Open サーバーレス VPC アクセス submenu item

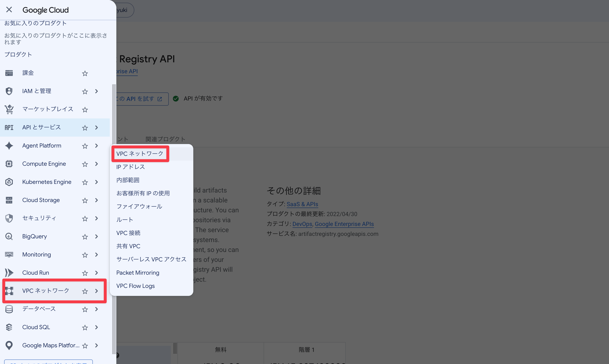pyautogui.click(x=151, y=260)
